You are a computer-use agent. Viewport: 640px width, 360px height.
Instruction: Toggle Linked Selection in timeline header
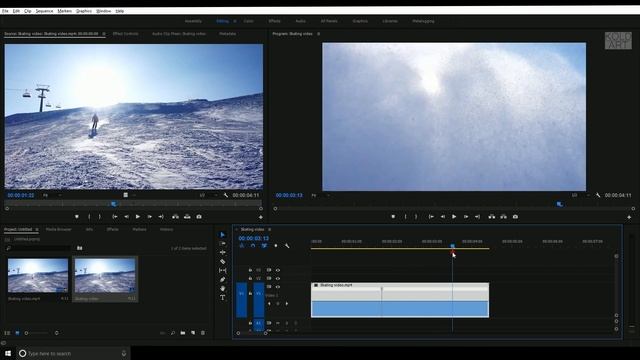[x=264, y=246]
